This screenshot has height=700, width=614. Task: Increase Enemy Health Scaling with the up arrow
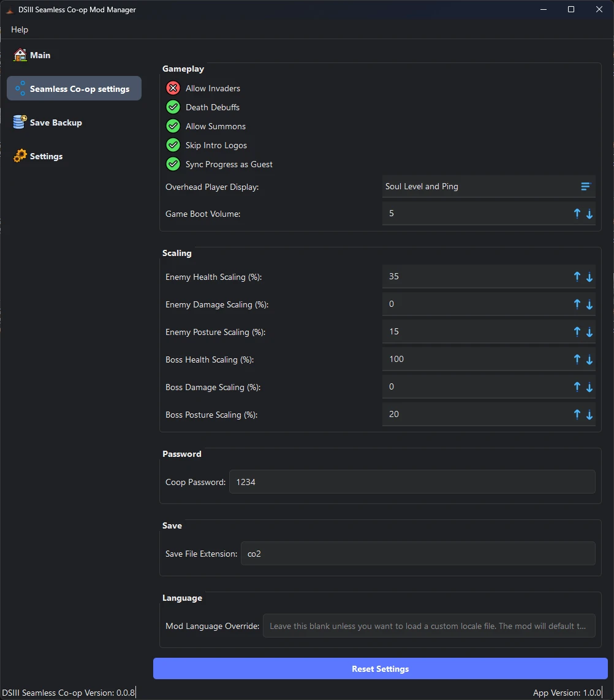pos(577,277)
